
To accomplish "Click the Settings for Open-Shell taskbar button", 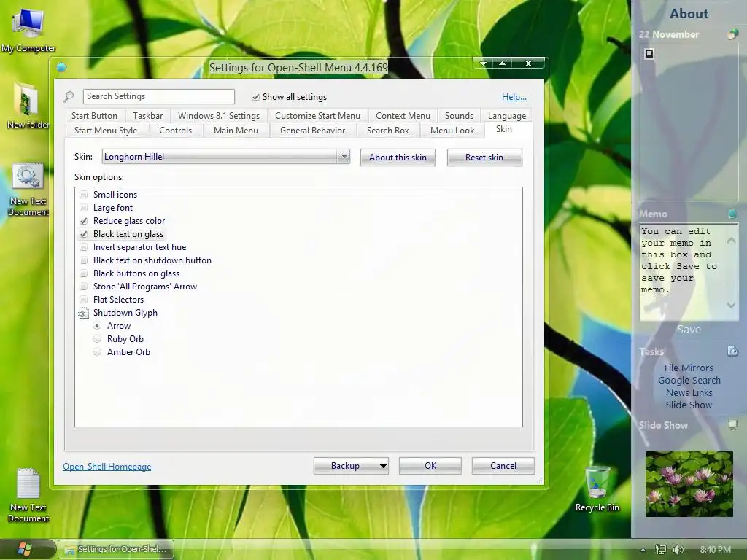I will click(116, 550).
